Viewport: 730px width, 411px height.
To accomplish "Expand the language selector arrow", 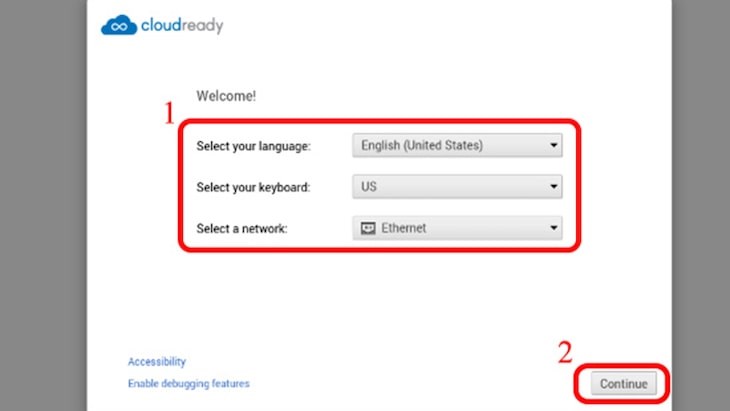I will tap(553, 146).
